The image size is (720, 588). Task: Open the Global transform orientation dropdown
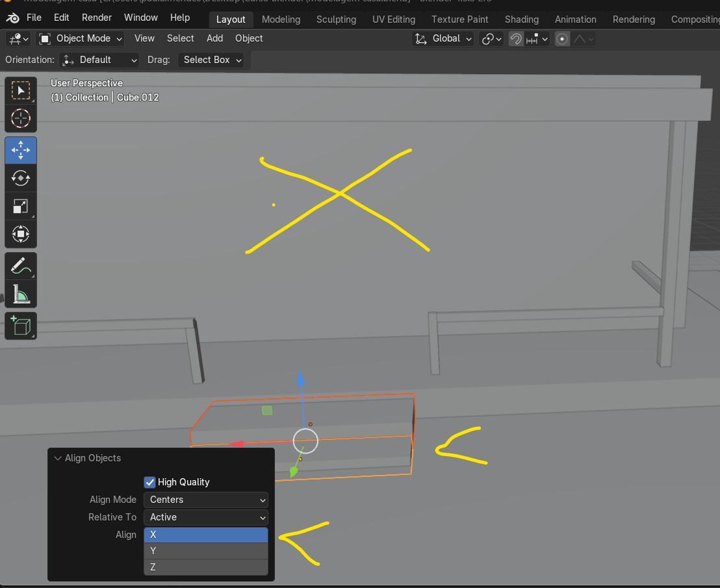pyautogui.click(x=443, y=38)
